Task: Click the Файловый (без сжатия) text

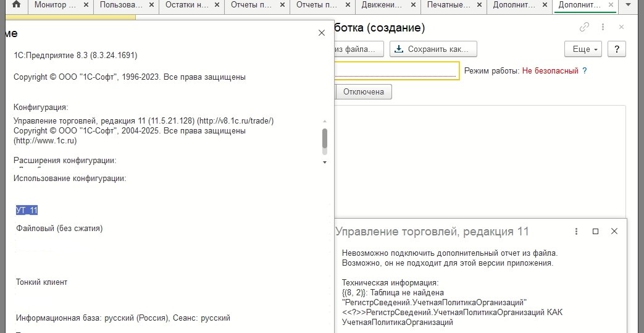Action: click(x=59, y=228)
